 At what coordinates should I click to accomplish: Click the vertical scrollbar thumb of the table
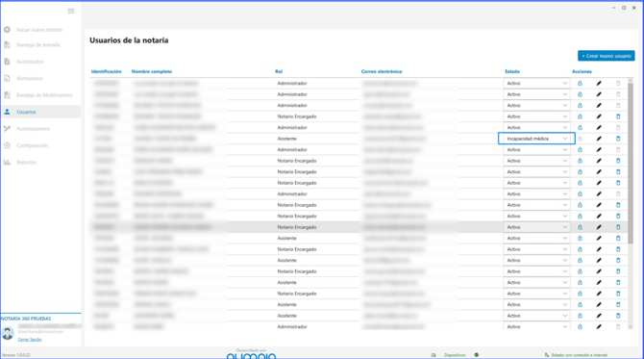coord(631,164)
